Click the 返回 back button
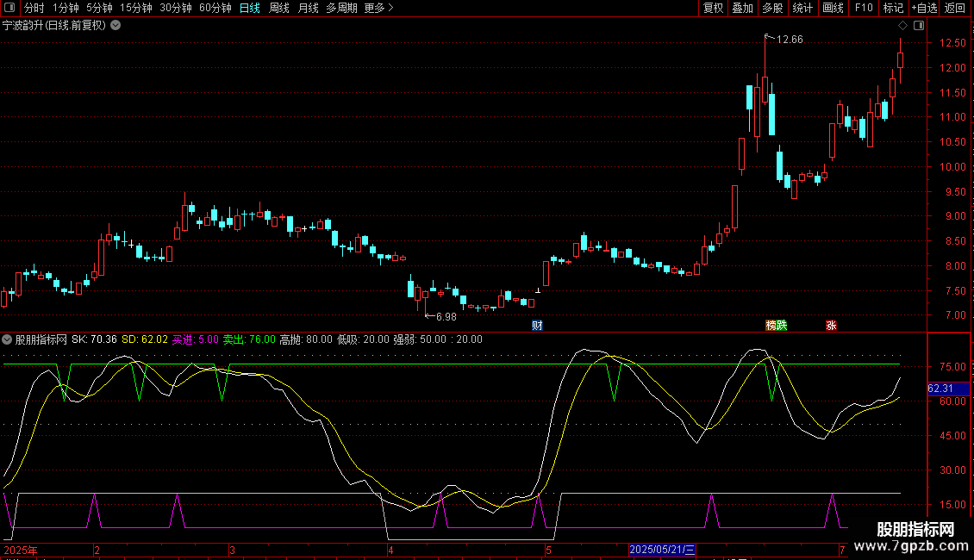 point(955,8)
